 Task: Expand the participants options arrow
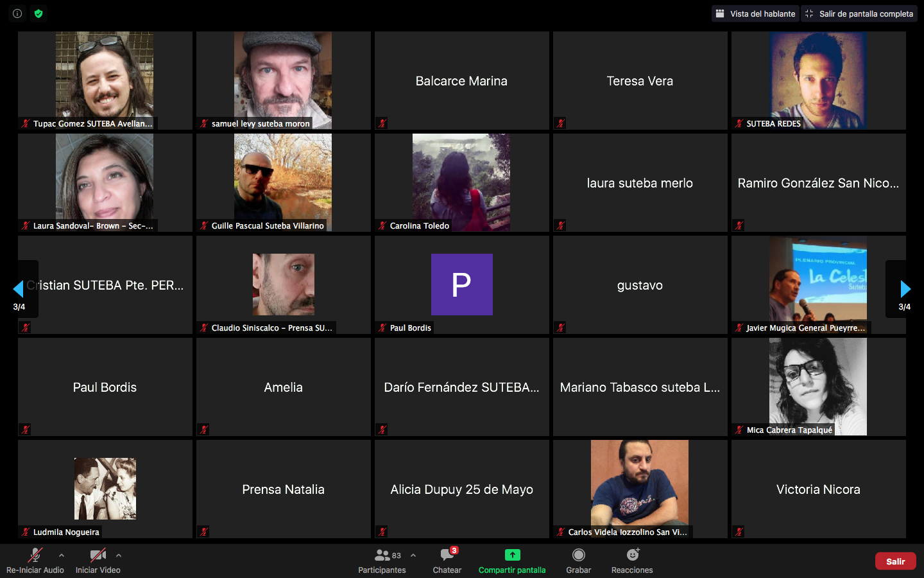413,556
